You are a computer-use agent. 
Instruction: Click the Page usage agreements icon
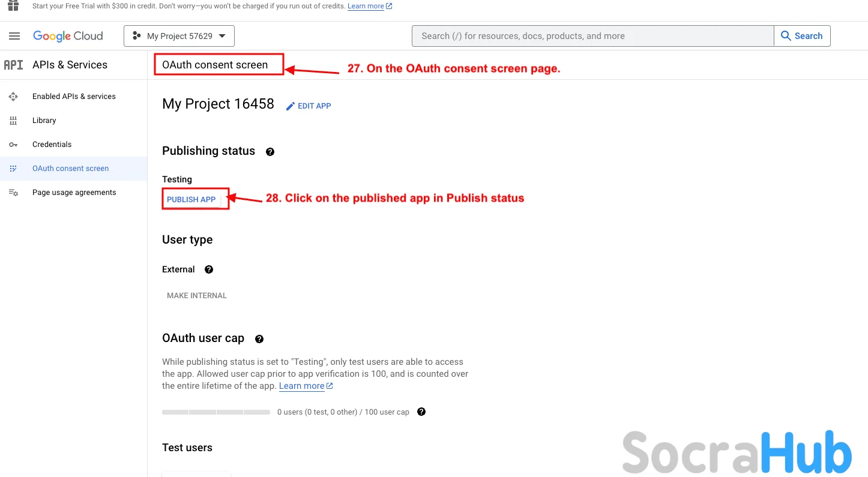(x=13, y=193)
